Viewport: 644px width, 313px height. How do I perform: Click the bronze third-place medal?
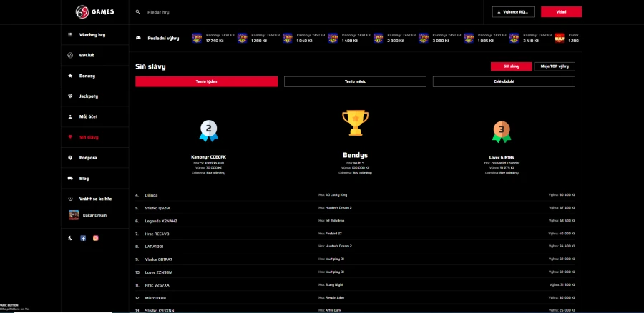[x=502, y=132]
